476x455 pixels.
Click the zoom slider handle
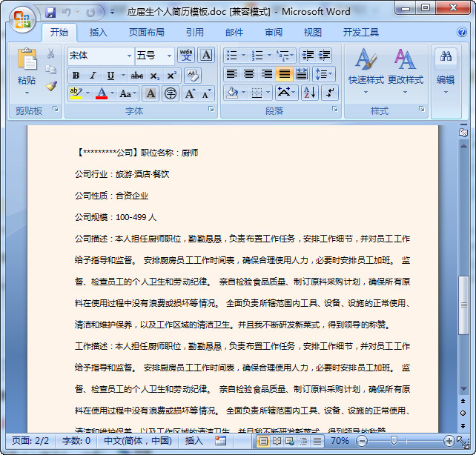pyautogui.click(x=394, y=440)
